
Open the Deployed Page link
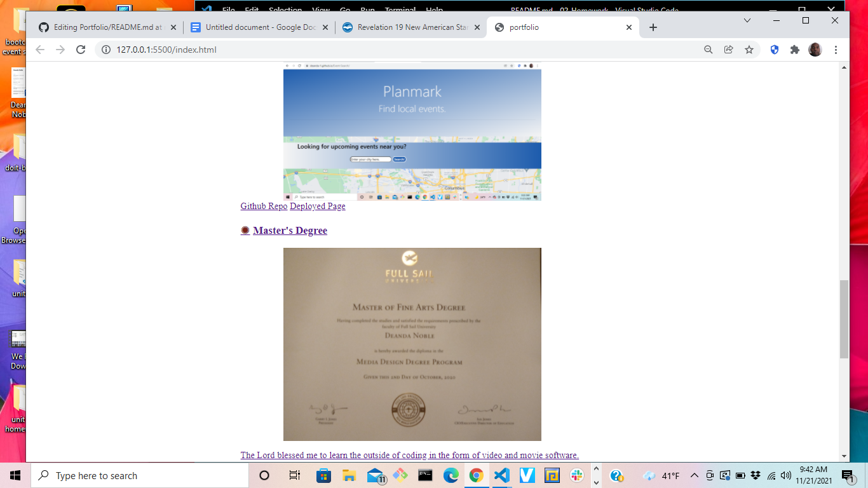pos(318,206)
